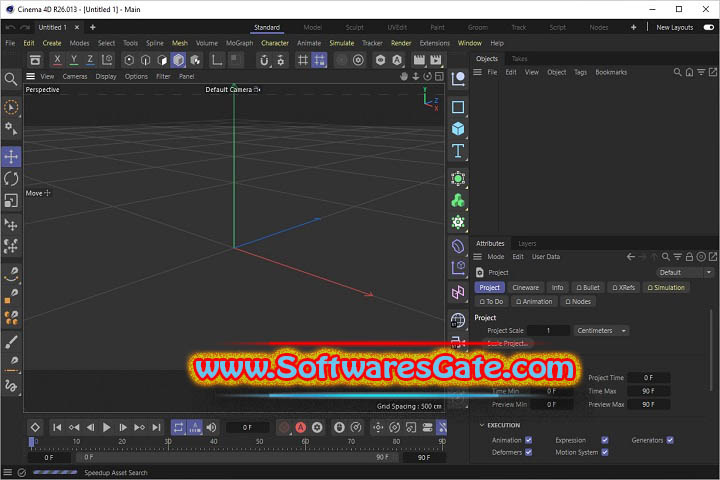Add a Cube primitive object
This screenshot has width=720, height=480.
458,129
